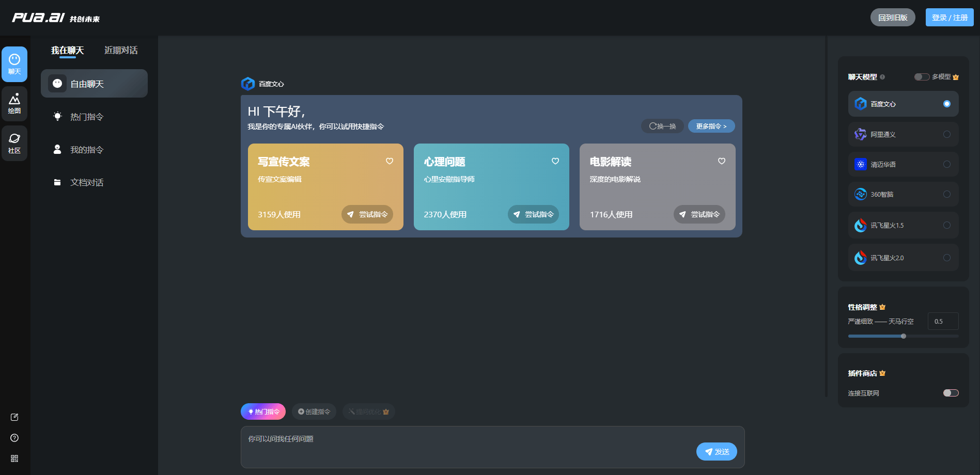Click the 登录/注册 button

pyautogui.click(x=949, y=17)
